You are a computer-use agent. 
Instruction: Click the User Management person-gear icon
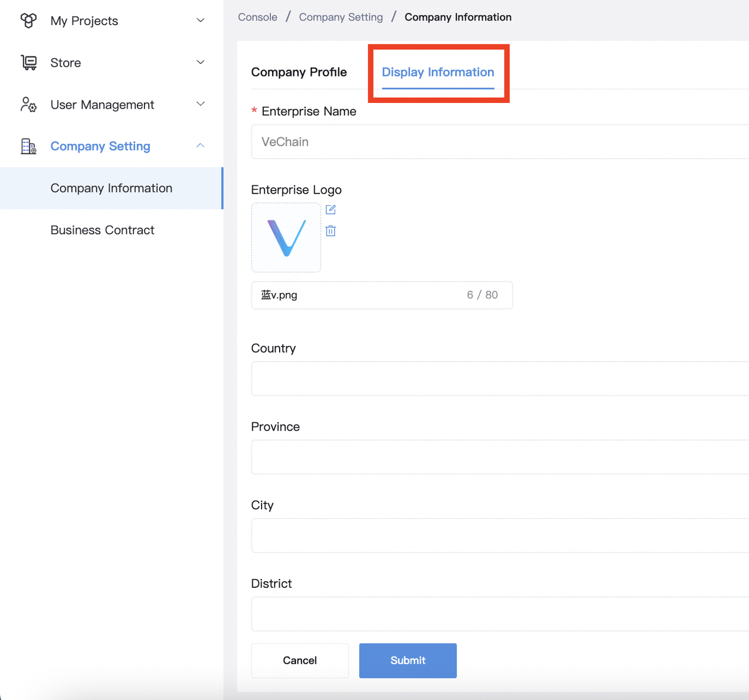point(28,105)
